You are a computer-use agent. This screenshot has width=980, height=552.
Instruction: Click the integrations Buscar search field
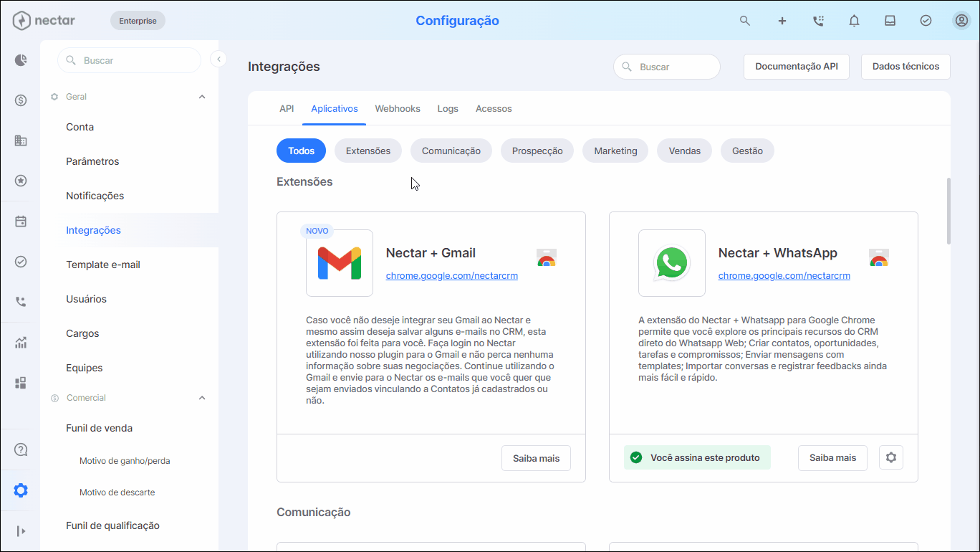pyautogui.click(x=667, y=67)
